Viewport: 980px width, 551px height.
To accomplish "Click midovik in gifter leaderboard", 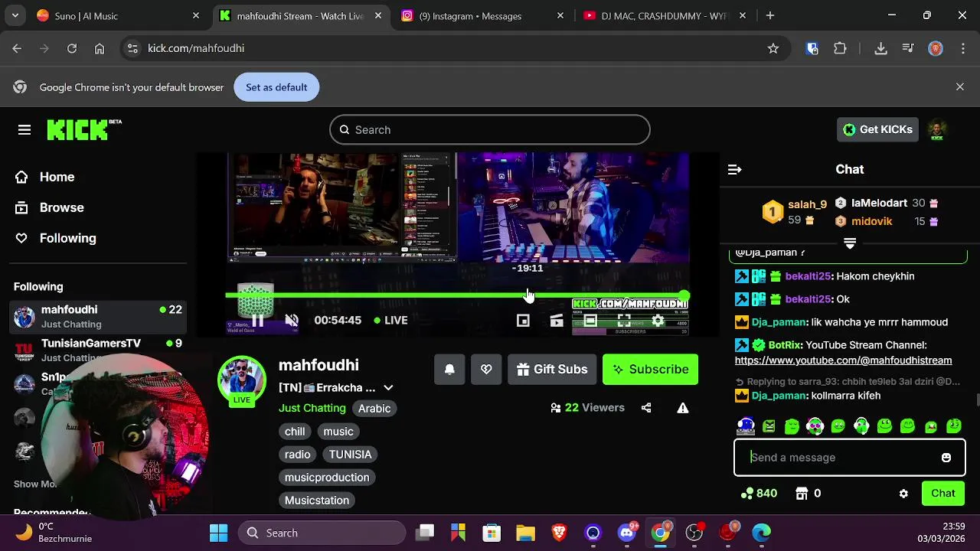I will click(x=886, y=221).
